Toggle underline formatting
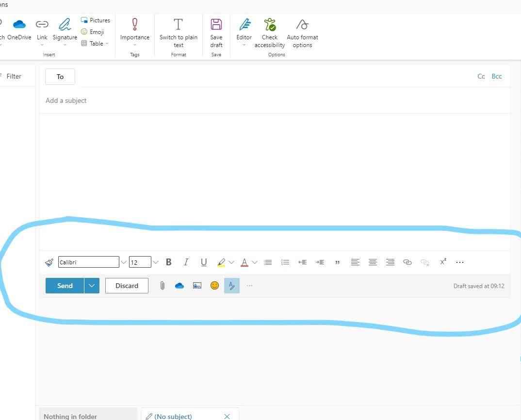 point(204,262)
